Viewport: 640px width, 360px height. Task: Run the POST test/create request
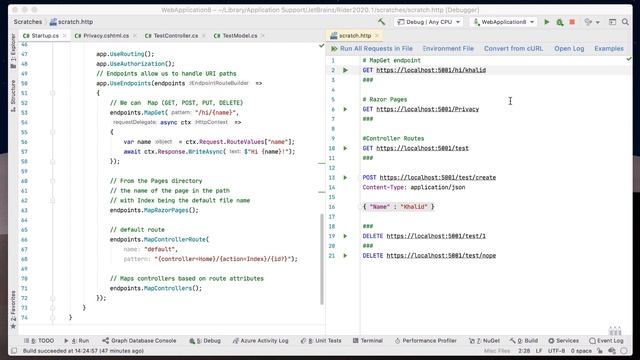pos(345,178)
